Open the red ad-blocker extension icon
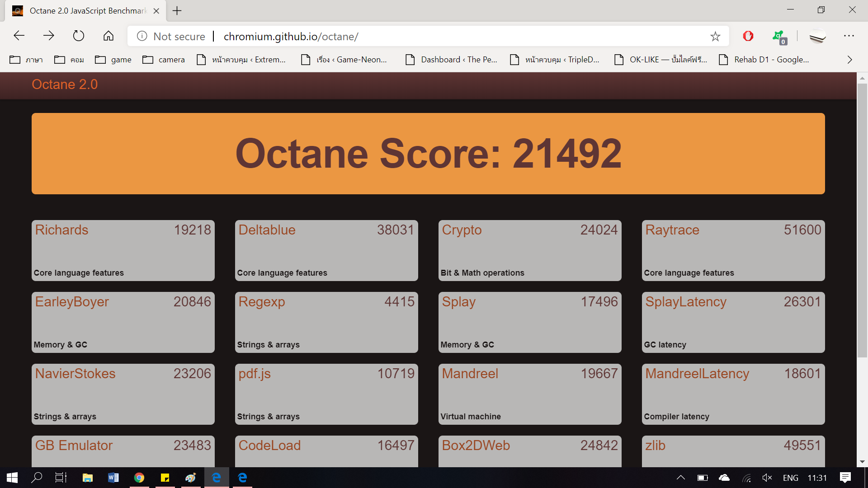 click(748, 36)
